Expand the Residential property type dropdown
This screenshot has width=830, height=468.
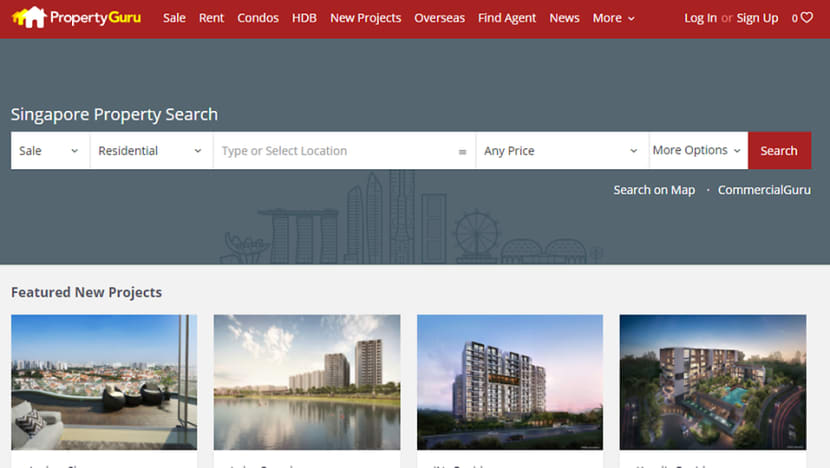pos(151,151)
